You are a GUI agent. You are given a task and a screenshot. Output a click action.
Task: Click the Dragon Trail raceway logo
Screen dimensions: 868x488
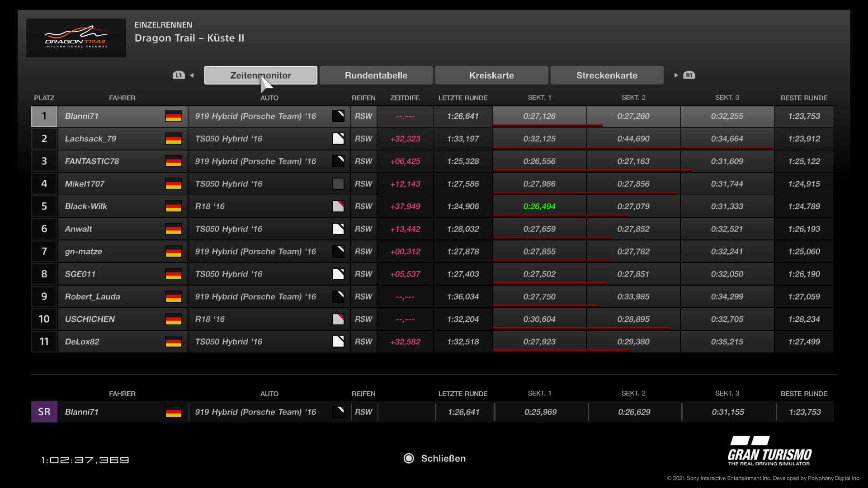(x=76, y=38)
